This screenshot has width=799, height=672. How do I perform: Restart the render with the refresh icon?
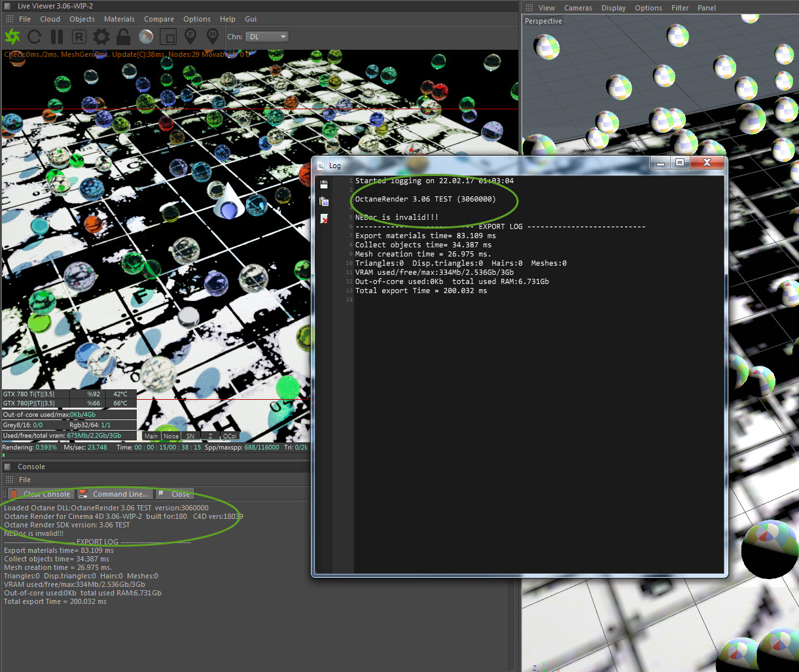click(35, 37)
